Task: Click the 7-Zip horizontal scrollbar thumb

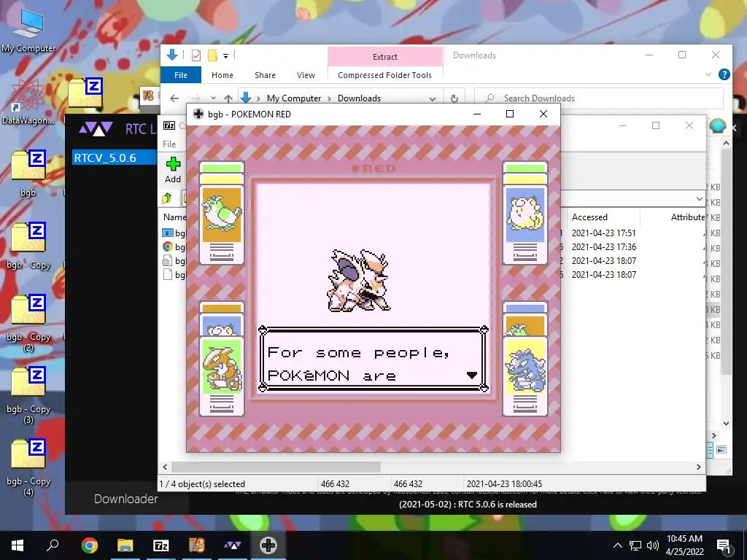Action: [276, 467]
